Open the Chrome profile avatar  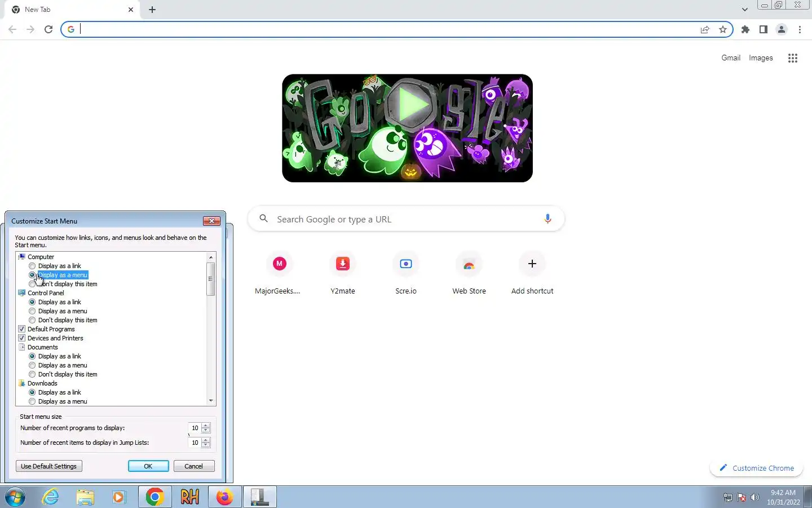coord(782,29)
